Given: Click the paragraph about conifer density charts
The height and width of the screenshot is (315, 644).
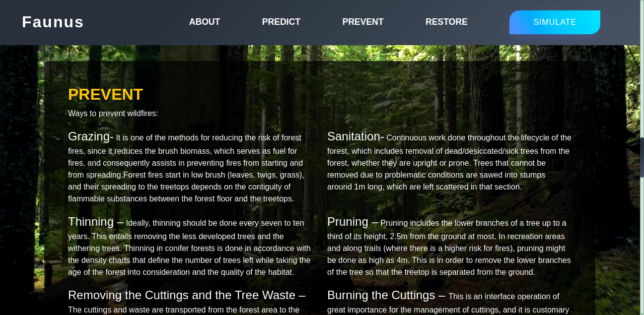Looking at the screenshot, I should tap(189, 248).
